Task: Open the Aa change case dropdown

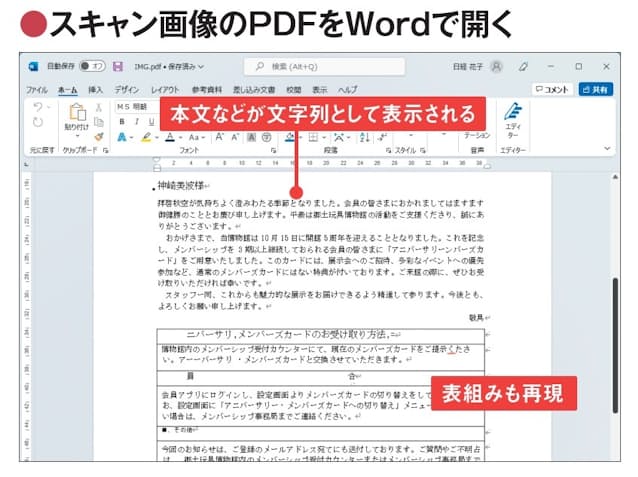Action: pos(197,137)
